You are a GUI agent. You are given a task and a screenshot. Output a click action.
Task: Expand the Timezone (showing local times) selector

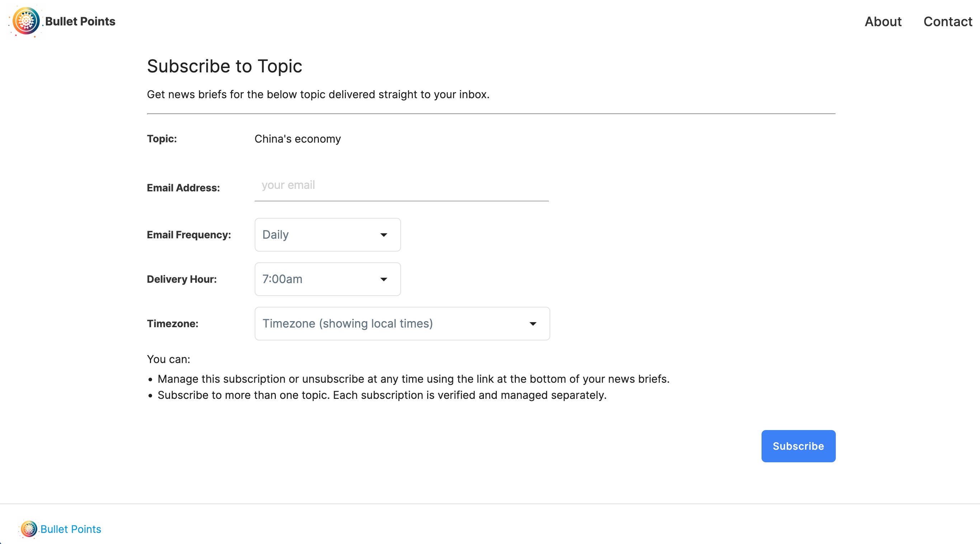tap(402, 324)
